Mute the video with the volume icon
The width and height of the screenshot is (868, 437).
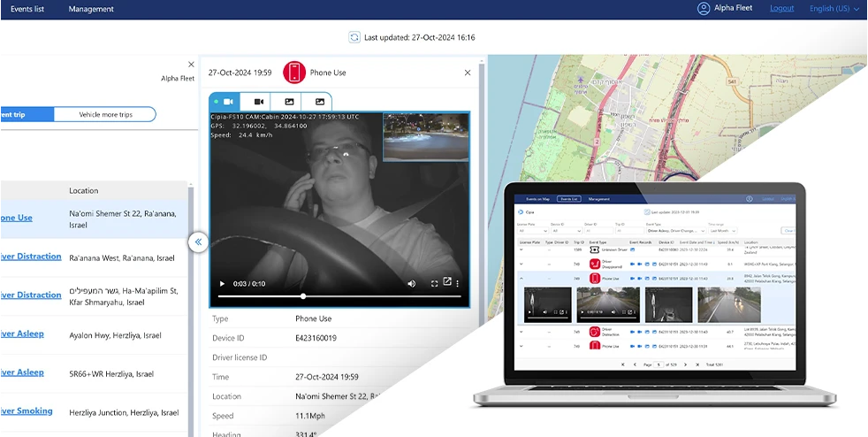pos(411,283)
